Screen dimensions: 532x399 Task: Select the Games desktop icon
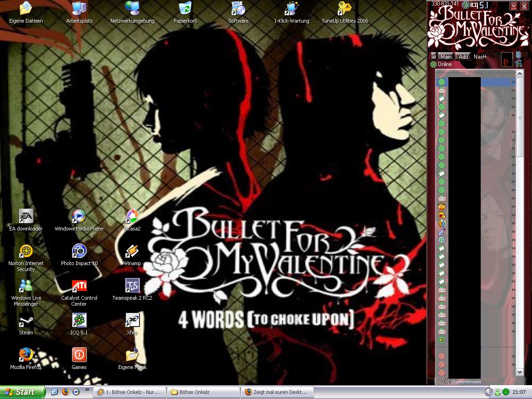(79, 359)
